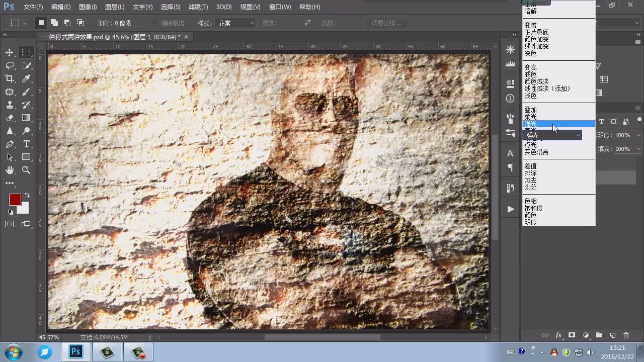The width and height of the screenshot is (644, 362).
Task: Select the Pen tool
Action: 10,144
